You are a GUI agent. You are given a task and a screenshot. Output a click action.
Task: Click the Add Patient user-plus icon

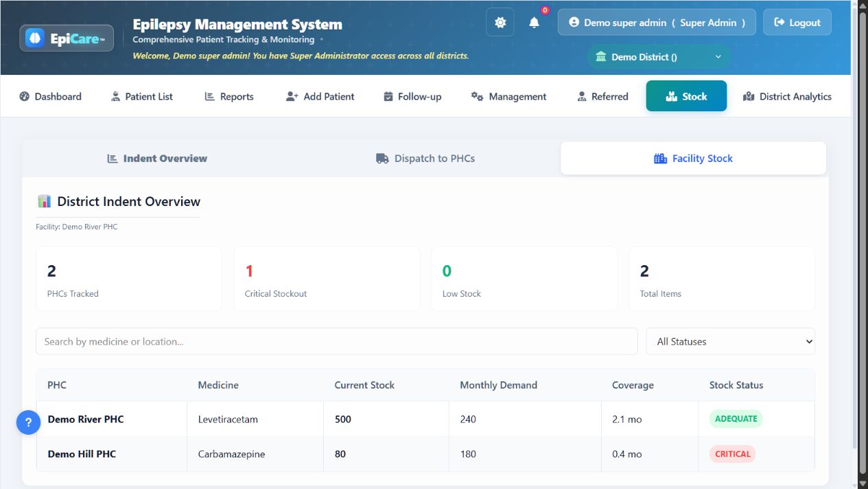(x=292, y=96)
